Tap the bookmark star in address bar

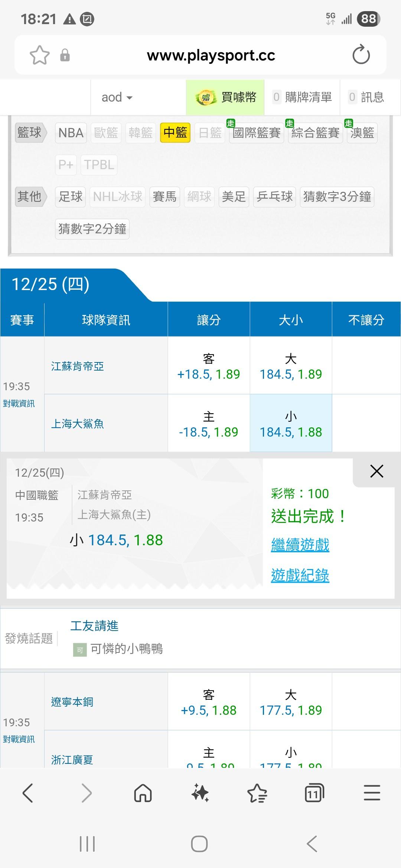(39, 55)
